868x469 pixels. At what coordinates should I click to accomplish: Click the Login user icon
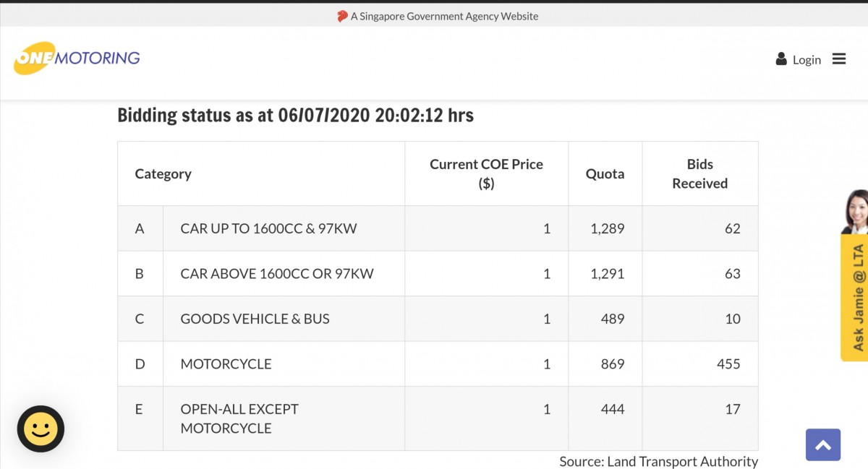(781, 59)
